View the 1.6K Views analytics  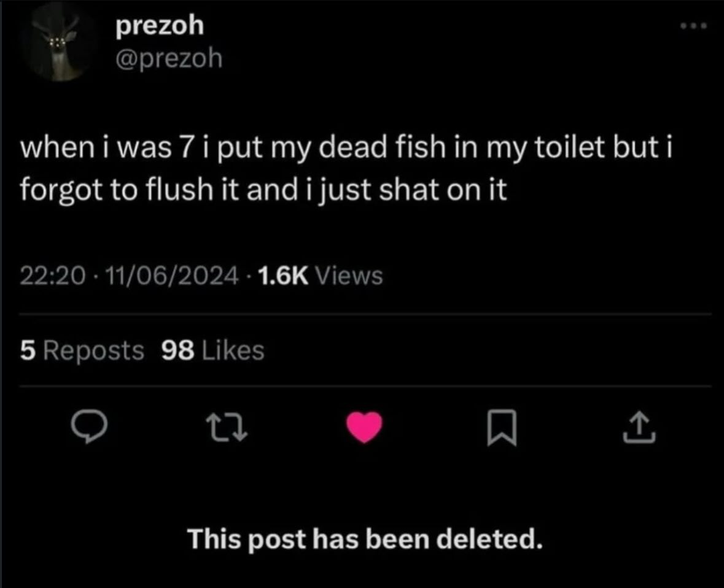click(319, 276)
